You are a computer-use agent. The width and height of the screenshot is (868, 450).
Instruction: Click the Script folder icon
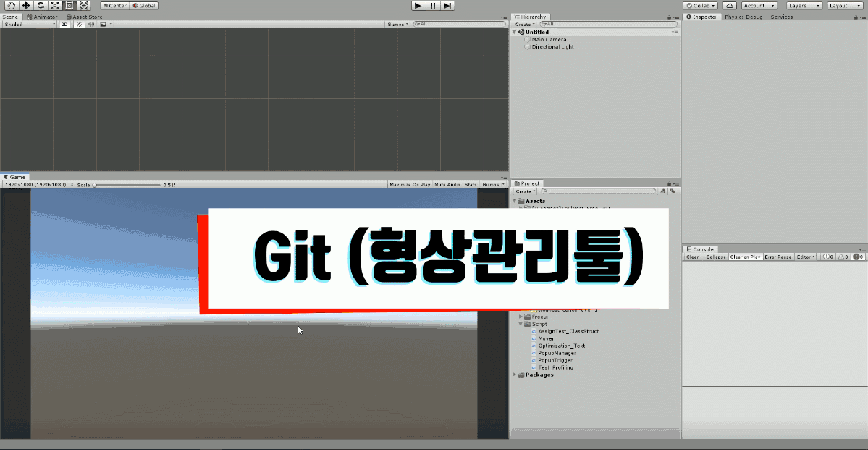[x=528, y=324]
